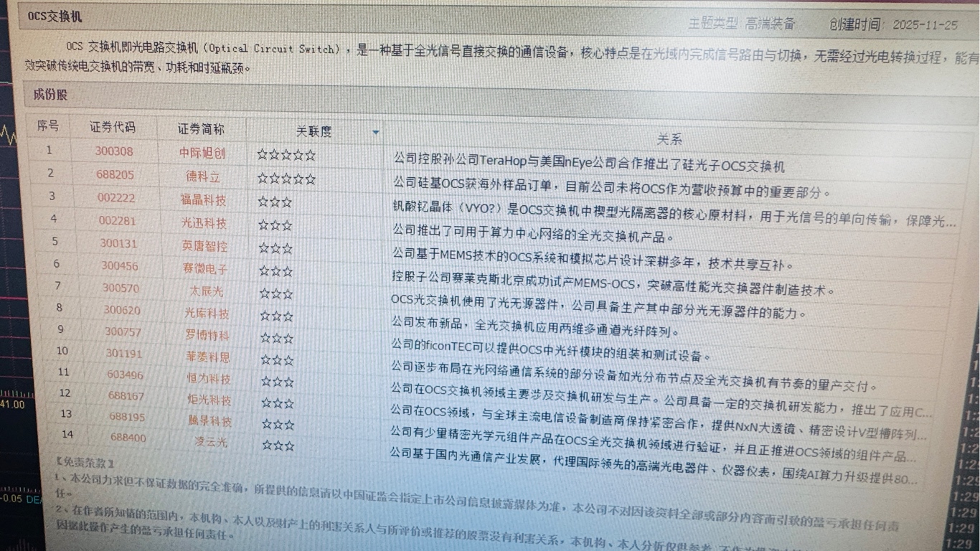The height and width of the screenshot is (551, 980).
Task: Click the 成份股 section heading
Action: pyautogui.click(x=50, y=94)
